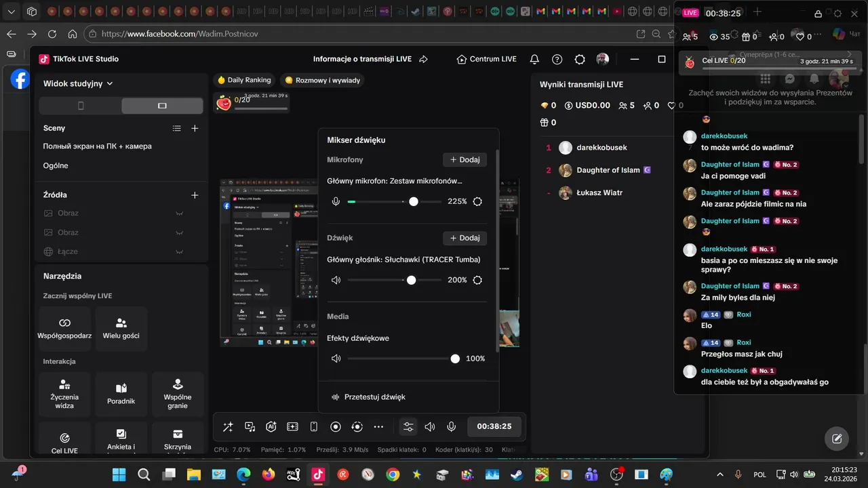Click the 00:38:25 live timer button
This screenshot has height=488, width=868.
494,426
